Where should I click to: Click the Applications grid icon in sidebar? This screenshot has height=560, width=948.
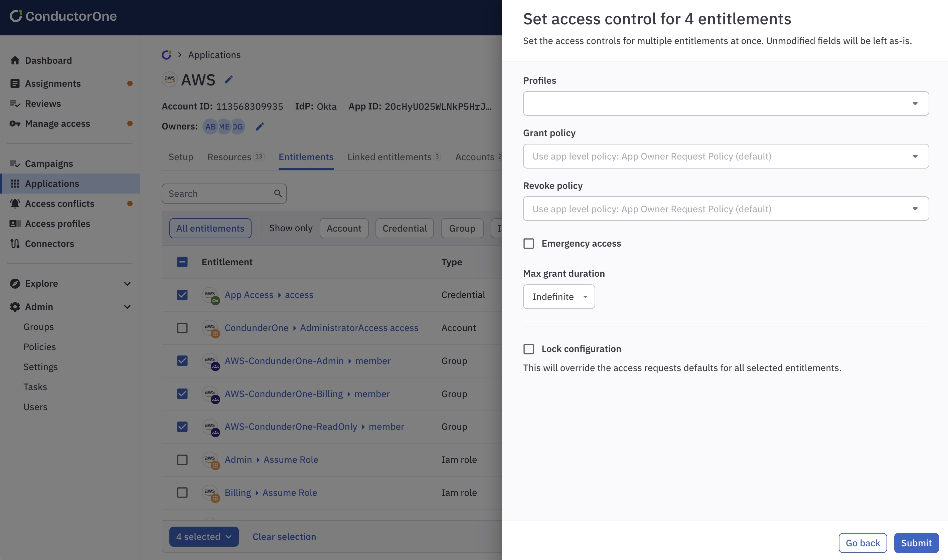click(15, 184)
